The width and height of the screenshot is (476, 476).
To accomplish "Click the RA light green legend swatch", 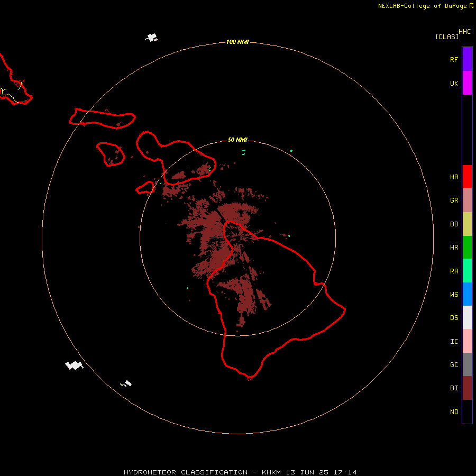I will [467, 271].
